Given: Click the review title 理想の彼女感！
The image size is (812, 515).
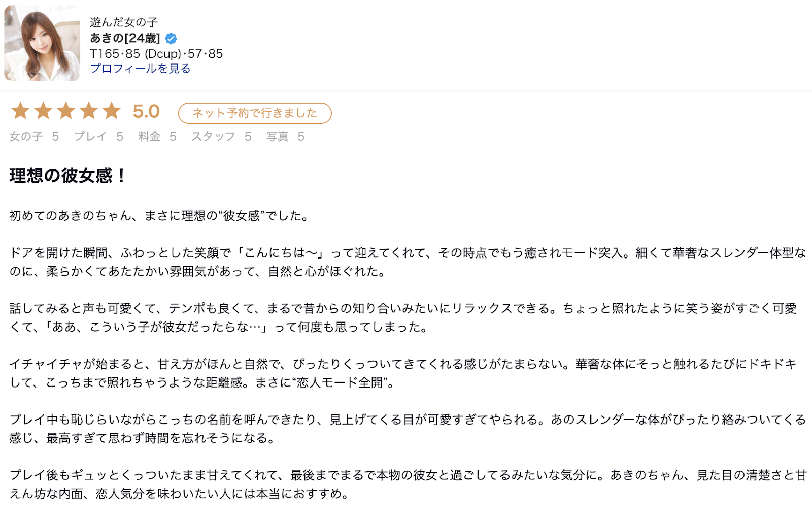Looking at the screenshot, I should [67, 176].
